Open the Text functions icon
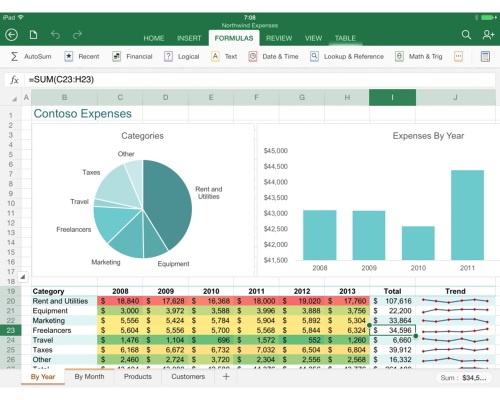500x400 pixels. tap(215, 56)
